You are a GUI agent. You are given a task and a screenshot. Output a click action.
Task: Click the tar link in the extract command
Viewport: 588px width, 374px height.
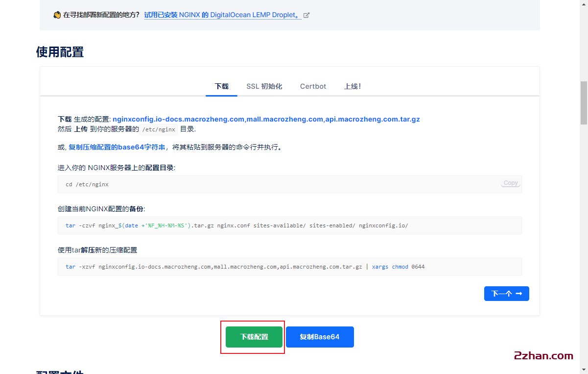point(70,266)
